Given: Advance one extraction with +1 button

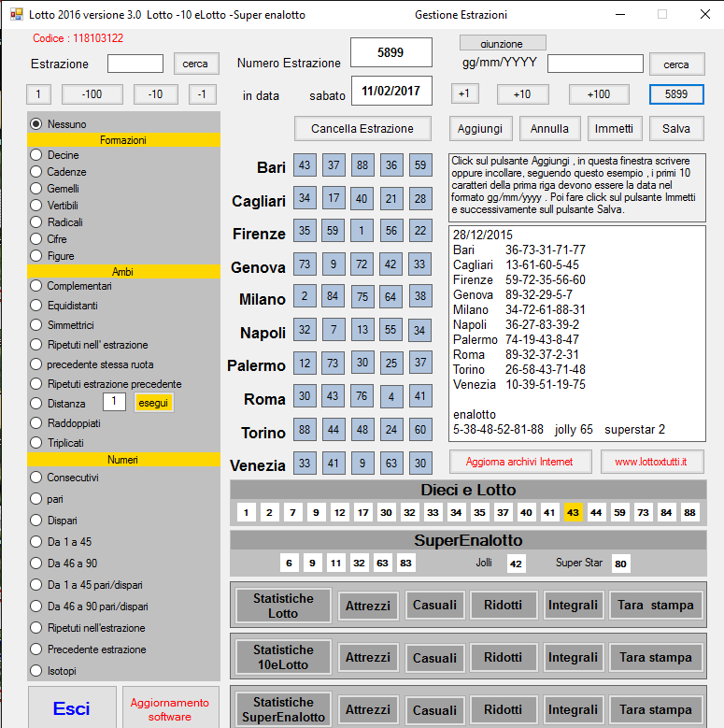Looking at the screenshot, I should 465,94.
